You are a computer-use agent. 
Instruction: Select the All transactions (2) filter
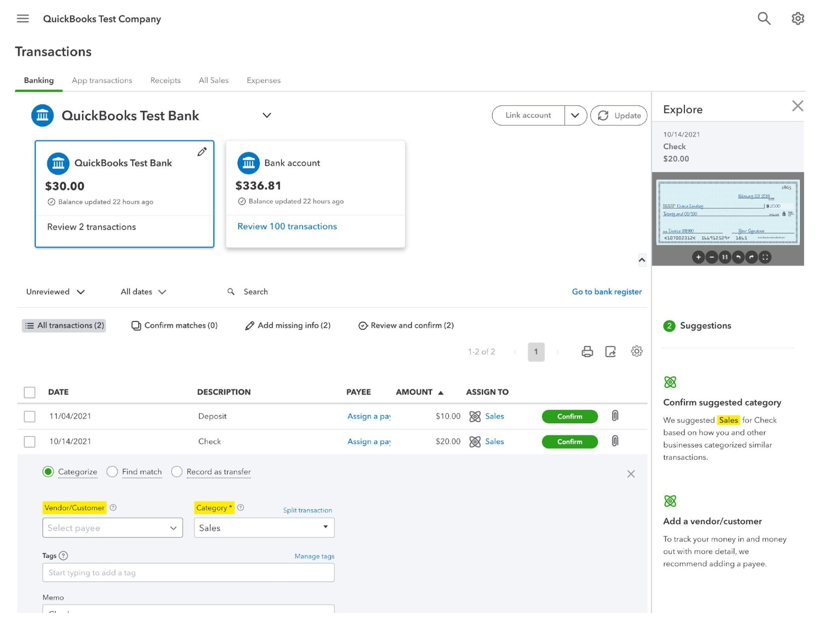pyautogui.click(x=64, y=326)
